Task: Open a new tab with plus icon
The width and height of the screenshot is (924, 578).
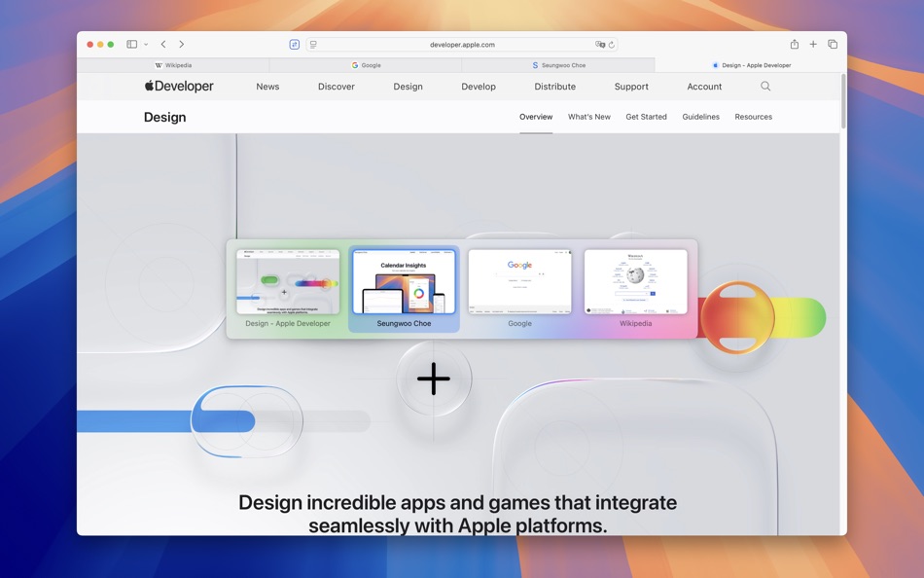Action: point(813,44)
